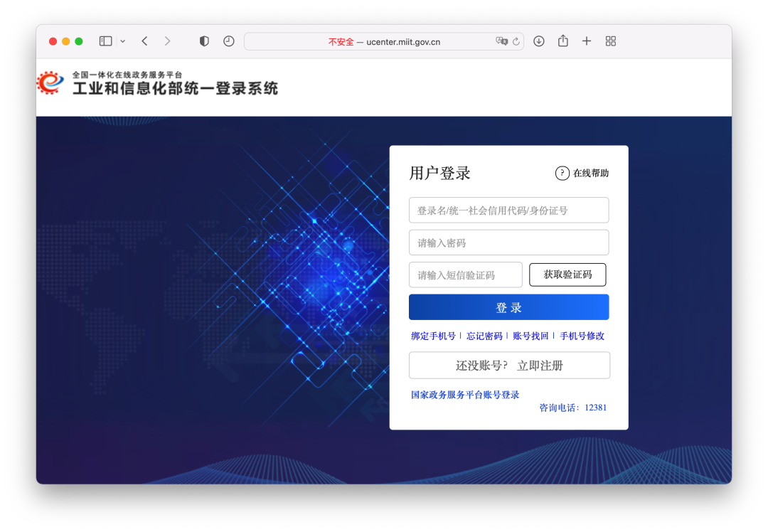Focus the 请输入密码 password field
The width and height of the screenshot is (768, 532).
(x=509, y=243)
